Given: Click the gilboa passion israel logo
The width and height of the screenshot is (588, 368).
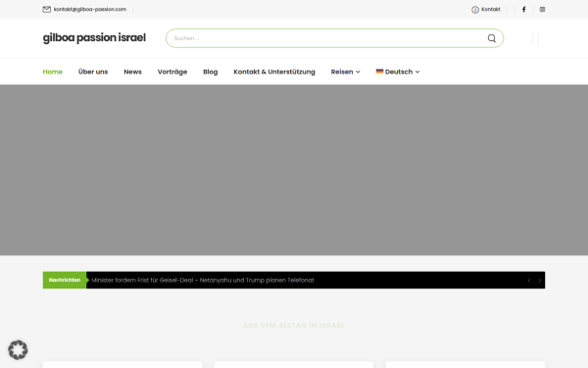Looking at the screenshot, I should pos(94,38).
